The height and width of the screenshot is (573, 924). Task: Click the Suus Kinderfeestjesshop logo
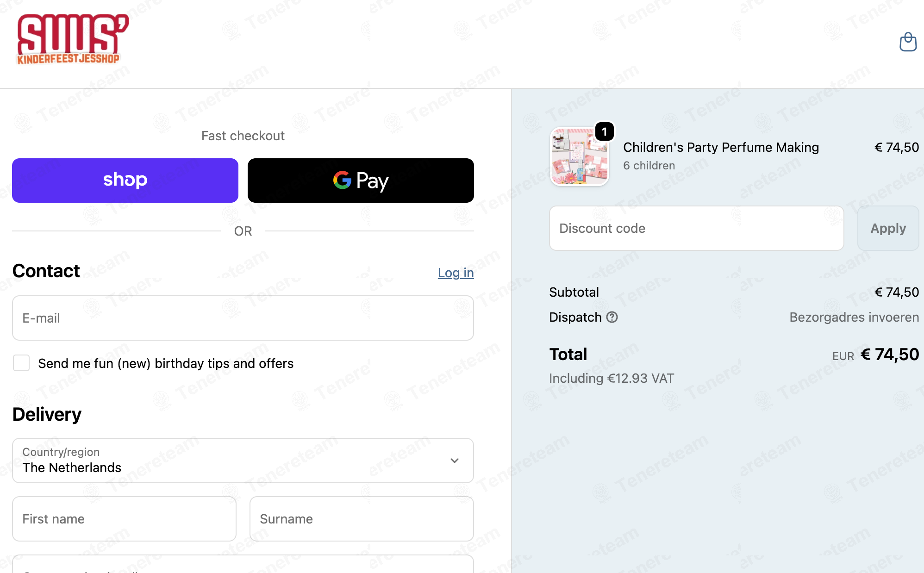tap(73, 39)
